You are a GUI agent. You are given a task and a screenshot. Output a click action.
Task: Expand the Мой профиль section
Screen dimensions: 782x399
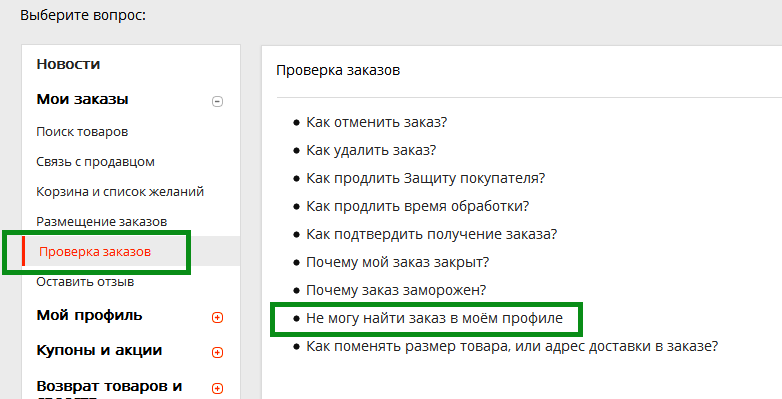pos(217,317)
